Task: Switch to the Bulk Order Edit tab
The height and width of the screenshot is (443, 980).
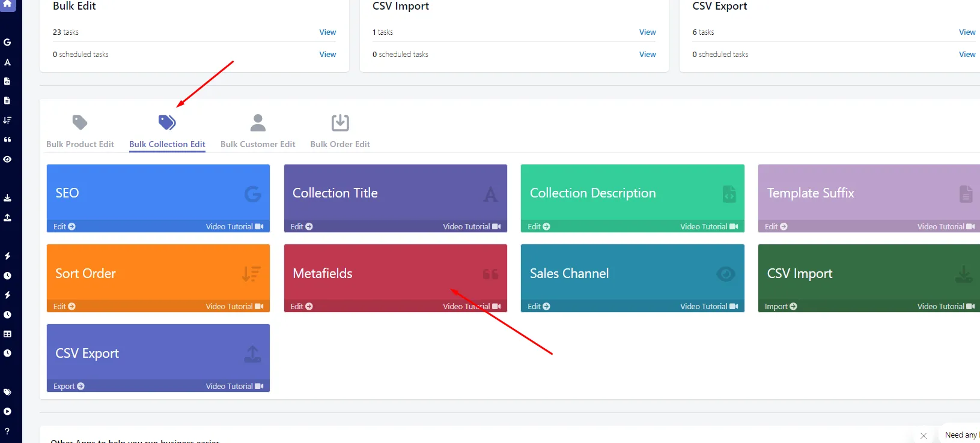Action: [x=340, y=131]
